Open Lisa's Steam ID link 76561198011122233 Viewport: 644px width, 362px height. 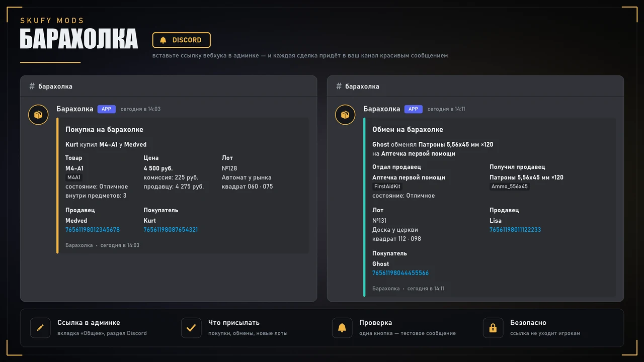(515, 230)
